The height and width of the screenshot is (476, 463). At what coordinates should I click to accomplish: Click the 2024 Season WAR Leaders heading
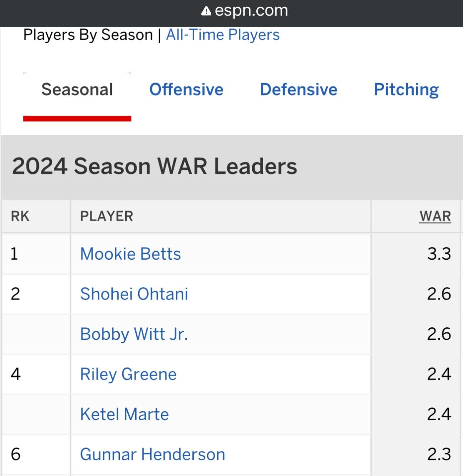point(154,166)
